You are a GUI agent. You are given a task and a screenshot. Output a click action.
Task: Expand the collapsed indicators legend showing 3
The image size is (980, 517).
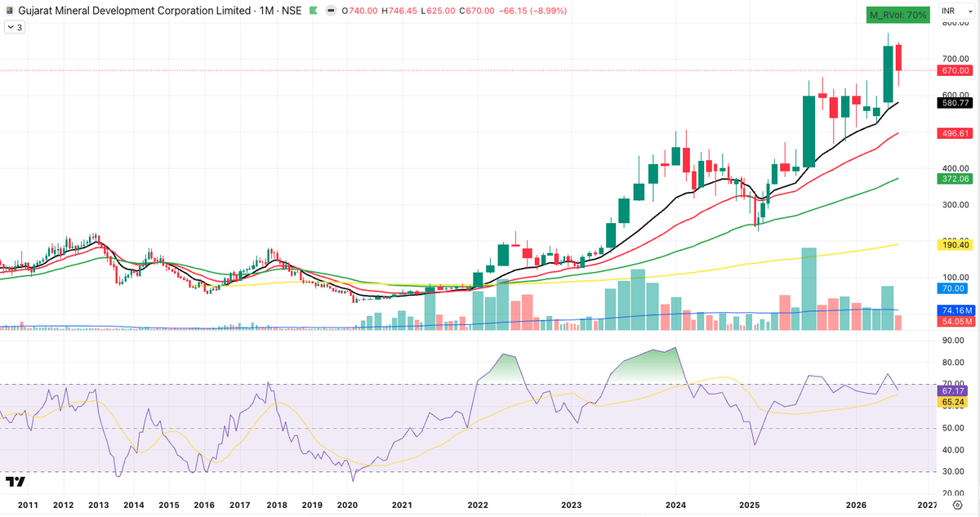tap(15, 27)
